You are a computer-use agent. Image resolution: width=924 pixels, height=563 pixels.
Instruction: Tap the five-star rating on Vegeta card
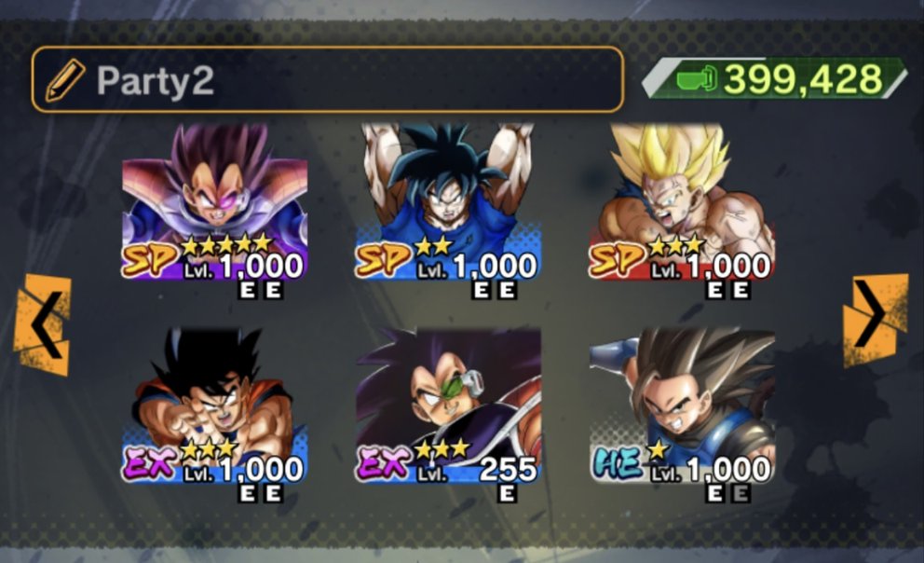coord(226,244)
